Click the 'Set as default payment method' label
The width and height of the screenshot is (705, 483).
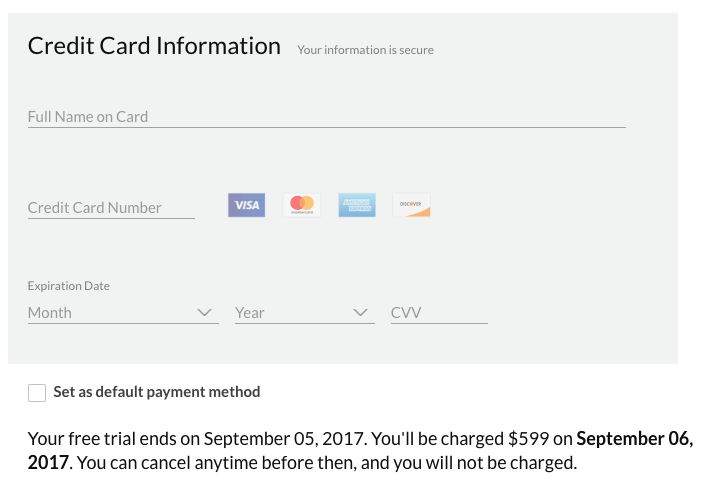coord(157,392)
